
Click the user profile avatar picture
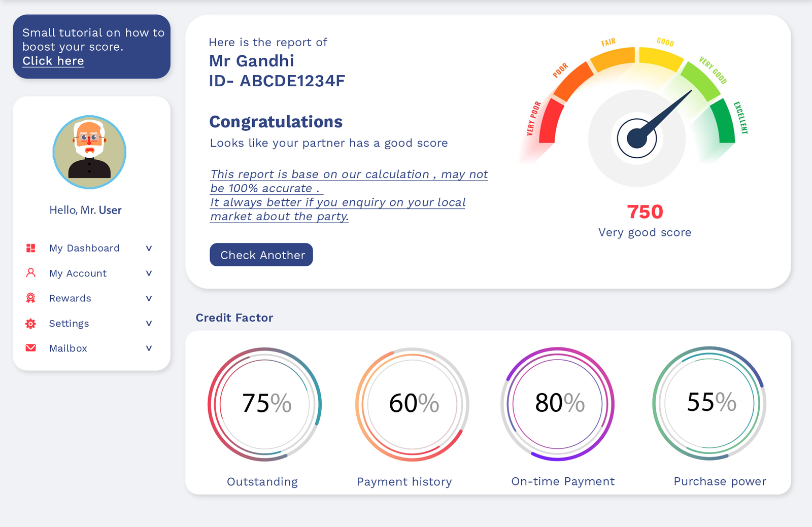(89, 152)
